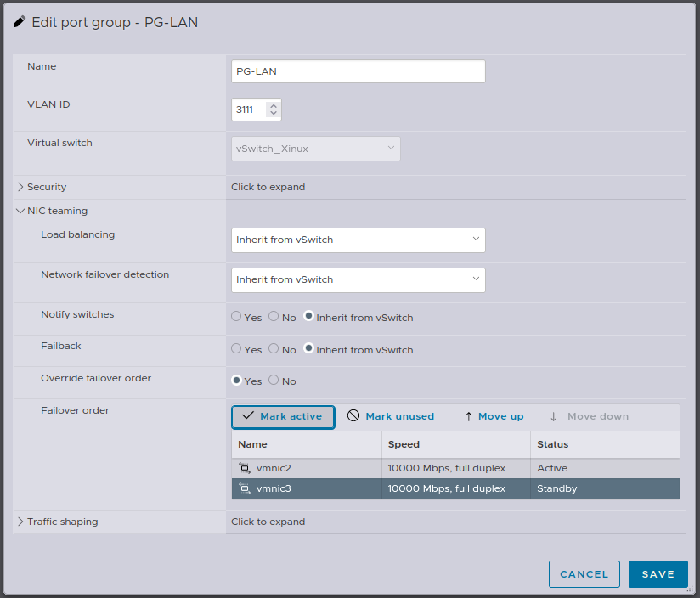Click the Security section label
Image resolution: width=700 pixels, height=598 pixels.
(47, 187)
